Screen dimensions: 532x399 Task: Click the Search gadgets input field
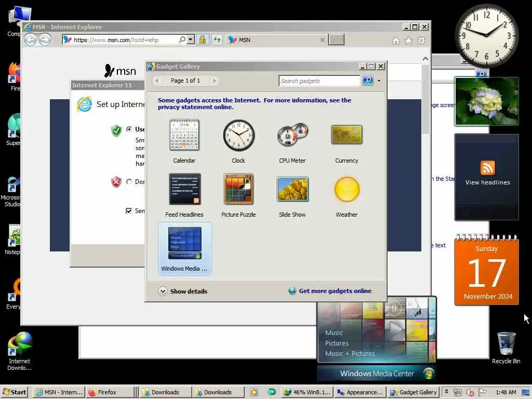(x=319, y=81)
